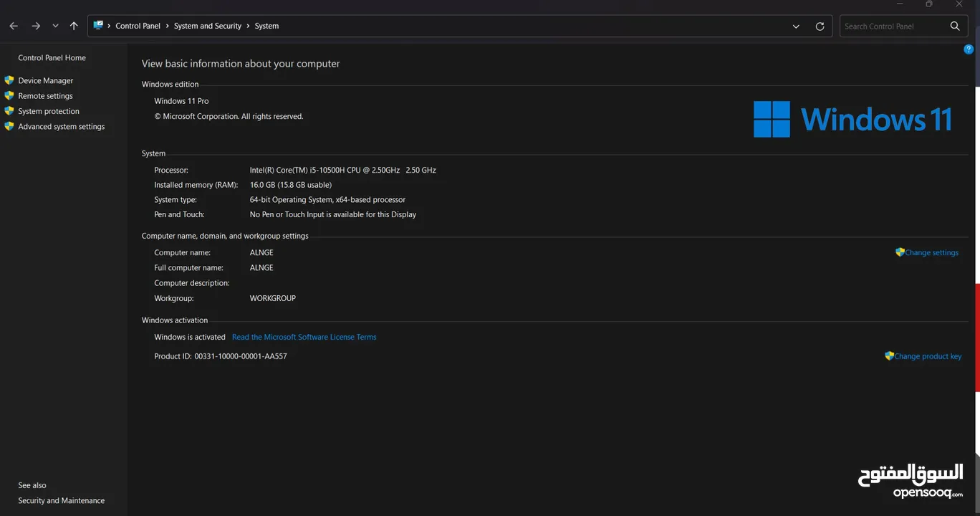980x516 pixels.
Task: Select the Windows 11 Pro edition text
Action: [181, 101]
